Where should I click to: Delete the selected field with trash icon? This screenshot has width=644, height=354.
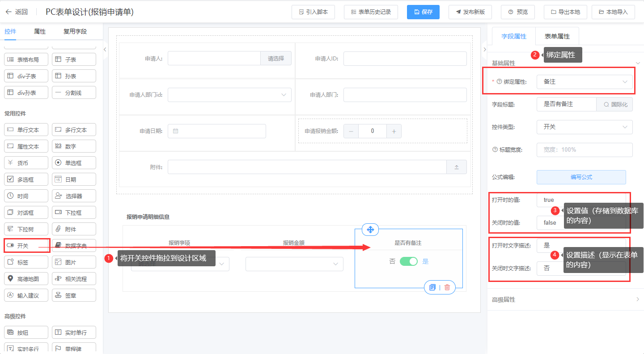(x=447, y=287)
